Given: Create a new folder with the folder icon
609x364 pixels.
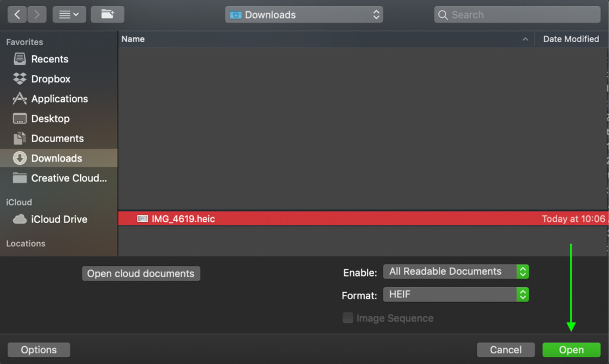Looking at the screenshot, I should pyautogui.click(x=108, y=15).
